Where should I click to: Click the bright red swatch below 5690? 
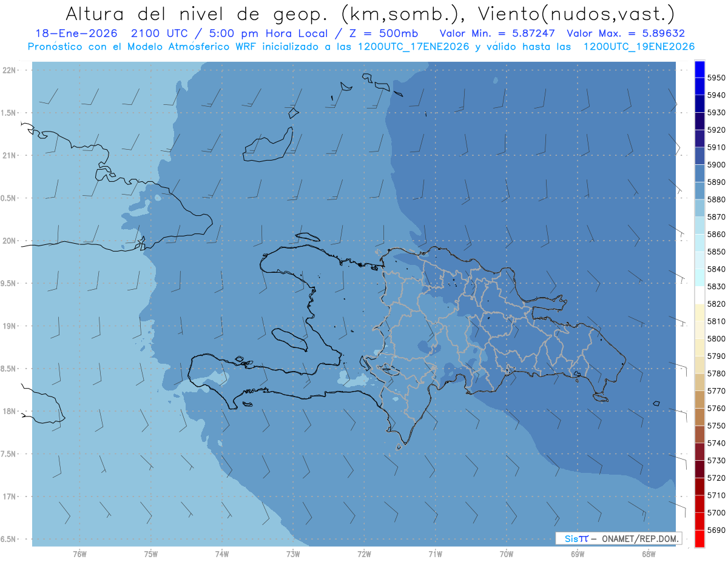coord(699,538)
